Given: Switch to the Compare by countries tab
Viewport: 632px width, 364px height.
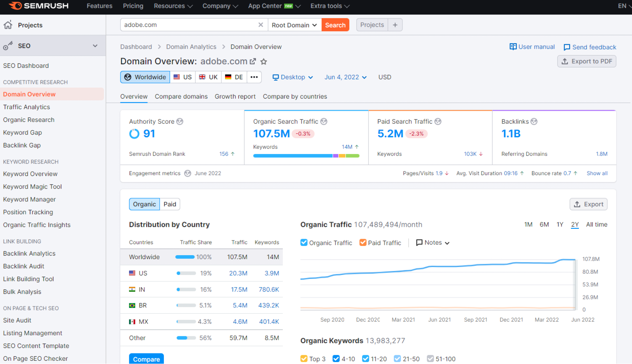Looking at the screenshot, I should point(295,96).
